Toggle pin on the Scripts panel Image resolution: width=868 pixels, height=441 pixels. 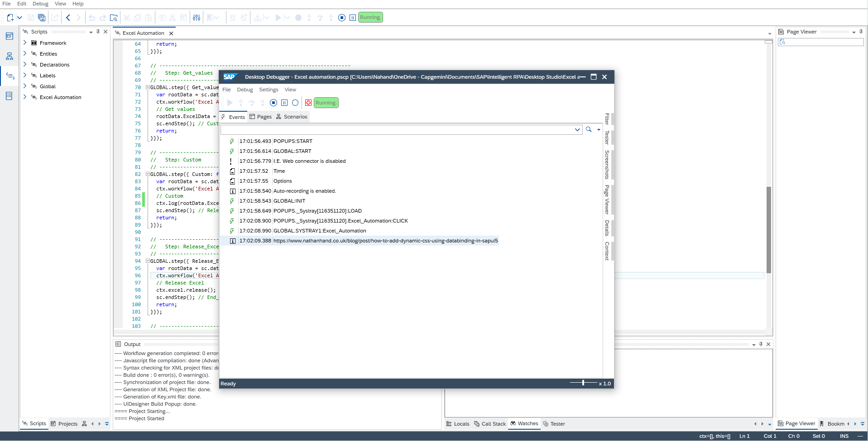[x=98, y=32]
